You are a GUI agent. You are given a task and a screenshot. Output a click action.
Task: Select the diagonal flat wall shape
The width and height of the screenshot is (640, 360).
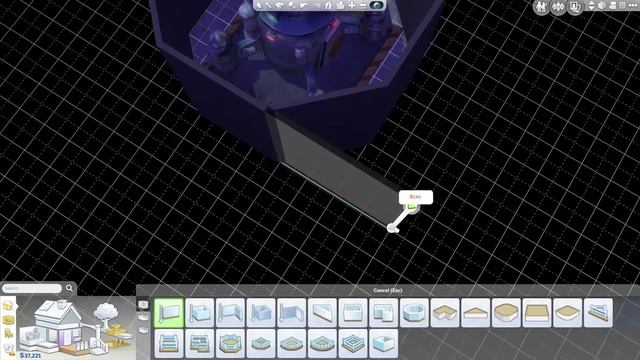click(x=322, y=313)
